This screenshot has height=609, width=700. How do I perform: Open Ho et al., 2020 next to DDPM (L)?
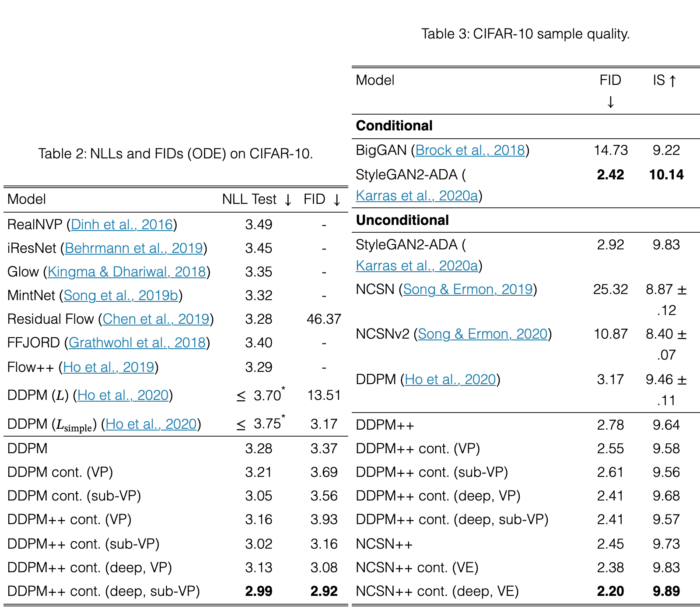(123, 395)
